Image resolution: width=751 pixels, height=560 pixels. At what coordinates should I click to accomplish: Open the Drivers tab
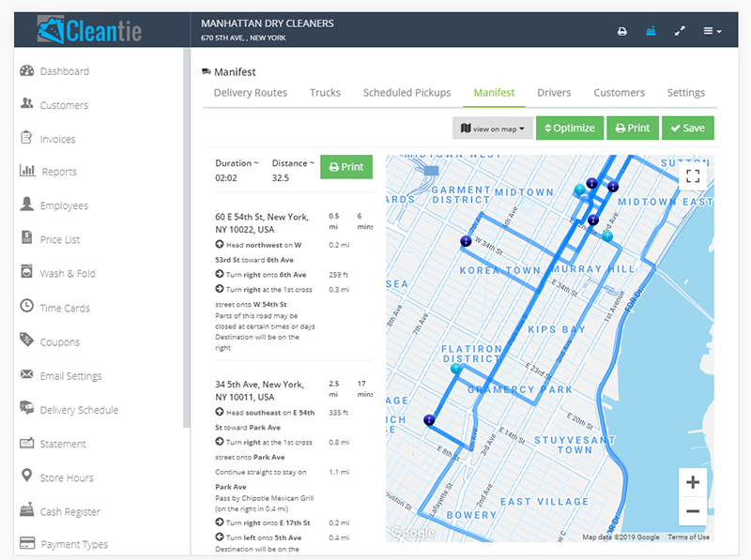(x=554, y=93)
